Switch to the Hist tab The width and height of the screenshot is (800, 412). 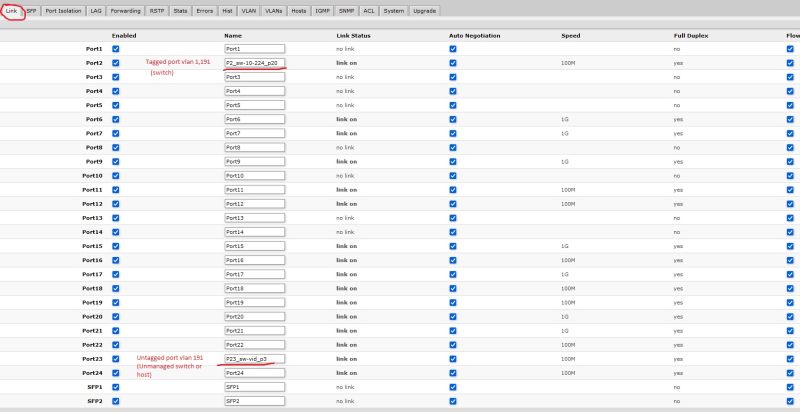(228, 11)
